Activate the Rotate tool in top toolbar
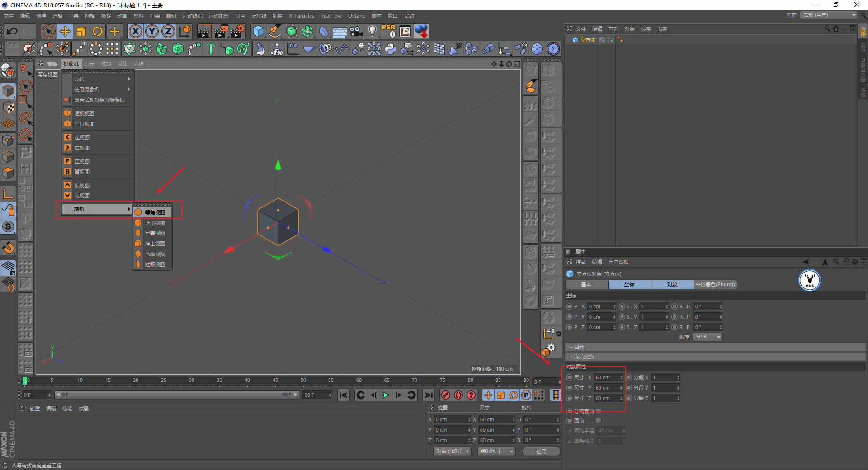 point(98,31)
